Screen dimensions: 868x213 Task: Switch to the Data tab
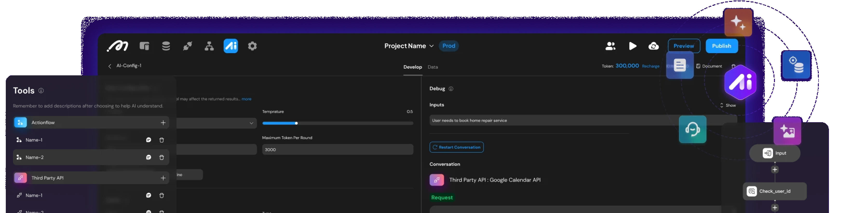(433, 67)
